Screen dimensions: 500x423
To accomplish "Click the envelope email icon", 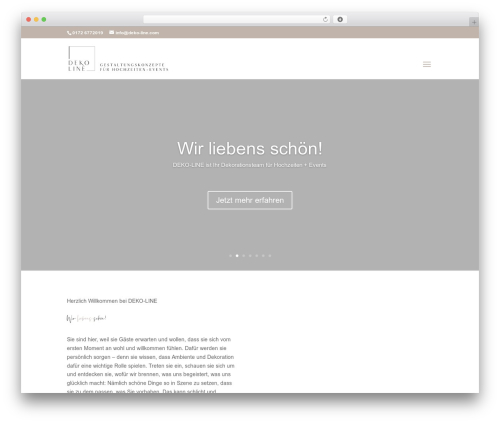I will [x=112, y=32].
